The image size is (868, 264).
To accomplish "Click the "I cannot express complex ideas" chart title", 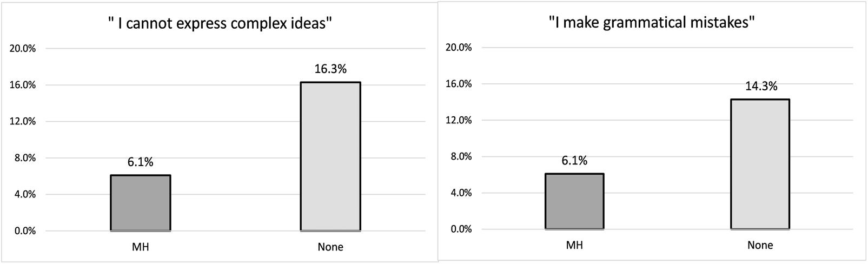I will [220, 24].
